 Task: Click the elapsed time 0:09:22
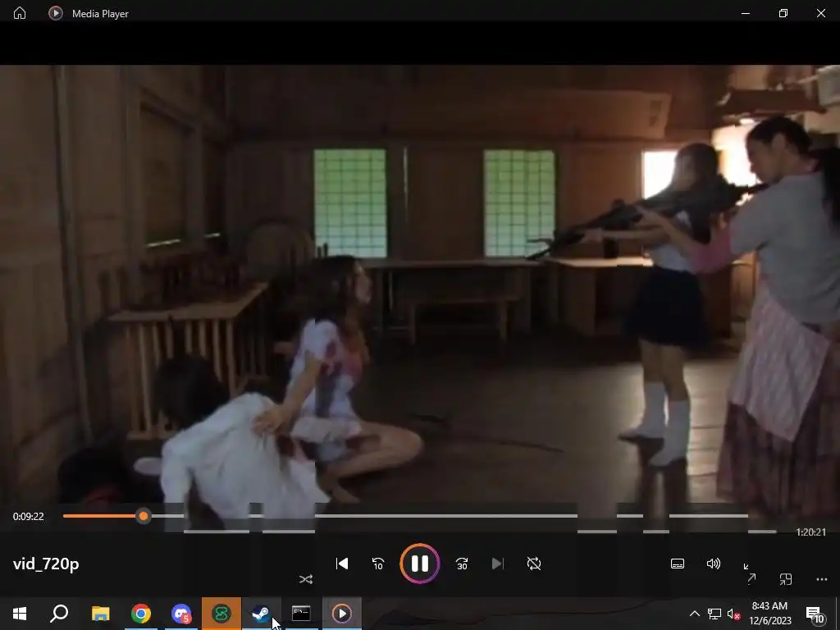[x=29, y=517]
